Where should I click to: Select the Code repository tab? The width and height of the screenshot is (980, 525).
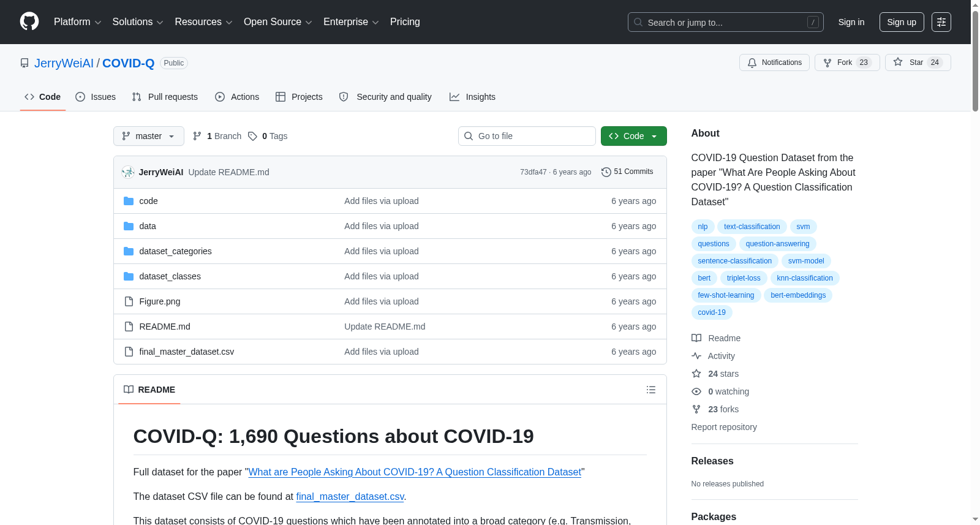tap(43, 97)
